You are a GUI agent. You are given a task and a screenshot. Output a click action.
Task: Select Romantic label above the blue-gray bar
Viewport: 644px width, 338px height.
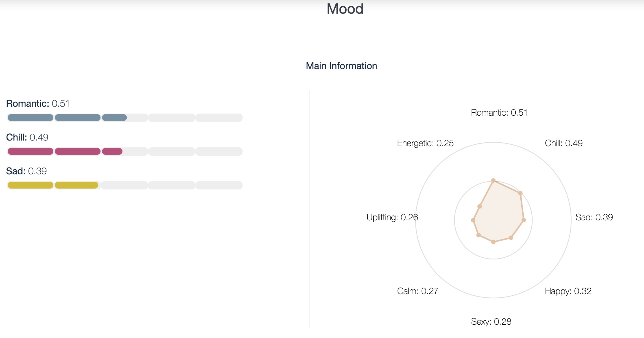click(38, 103)
